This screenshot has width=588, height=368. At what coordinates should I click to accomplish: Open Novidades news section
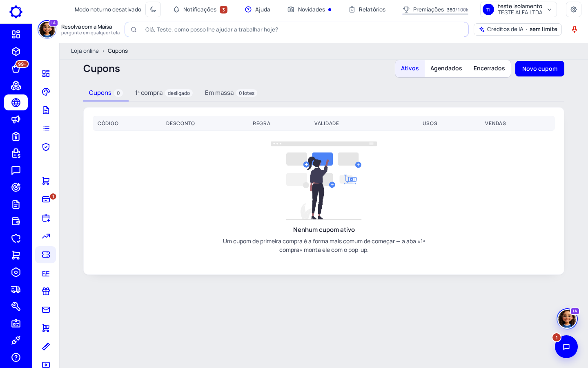pos(310,9)
